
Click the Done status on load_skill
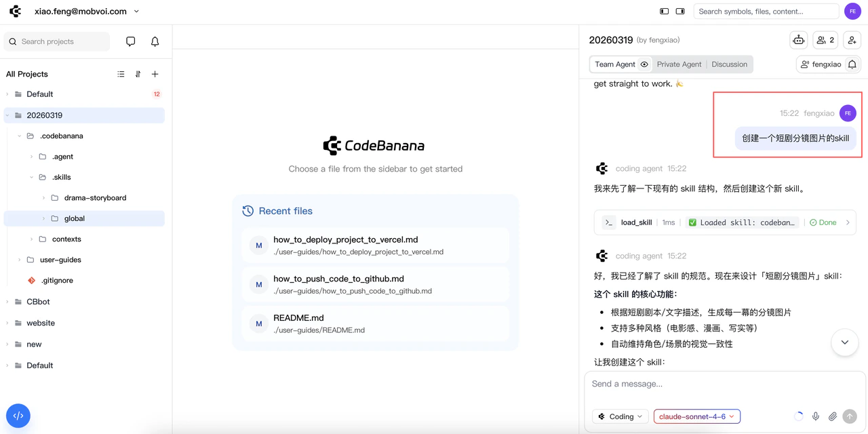point(823,222)
